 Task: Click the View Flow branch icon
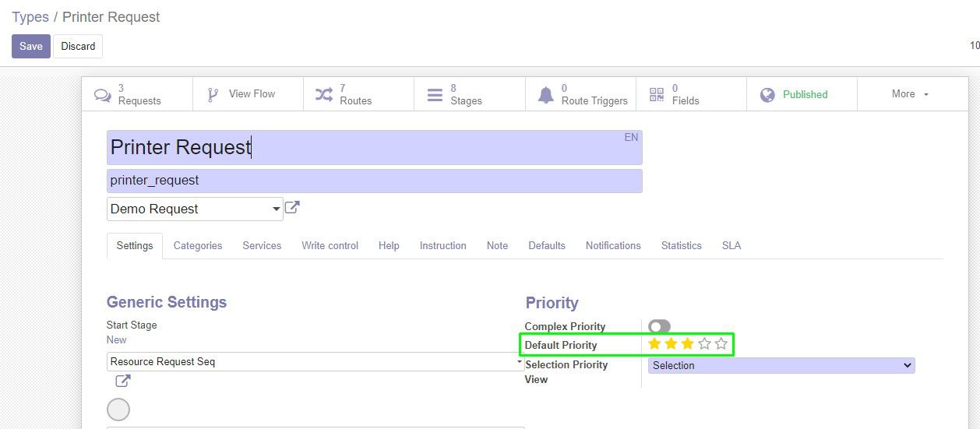point(213,95)
